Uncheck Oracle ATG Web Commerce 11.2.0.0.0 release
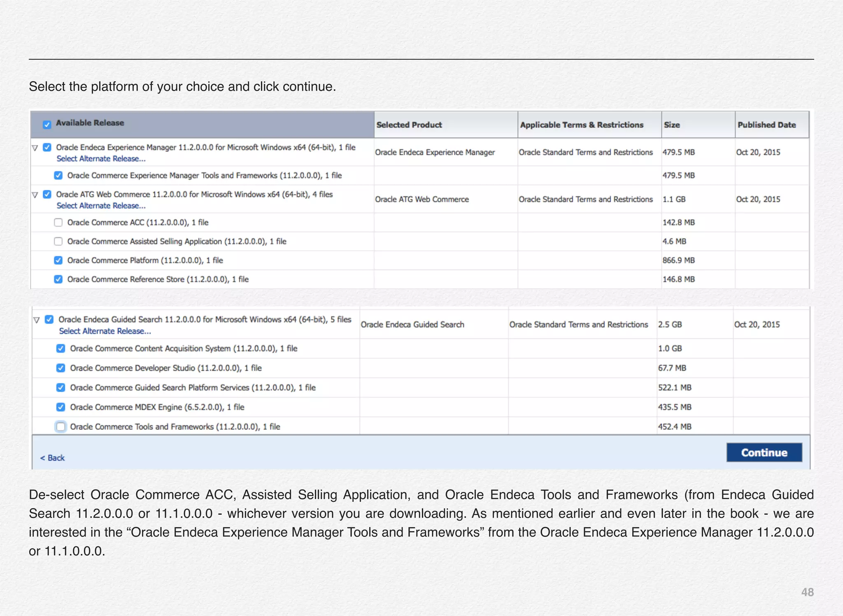This screenshot has height=616, width=843. pyautogui.click(x=47, y=194)
